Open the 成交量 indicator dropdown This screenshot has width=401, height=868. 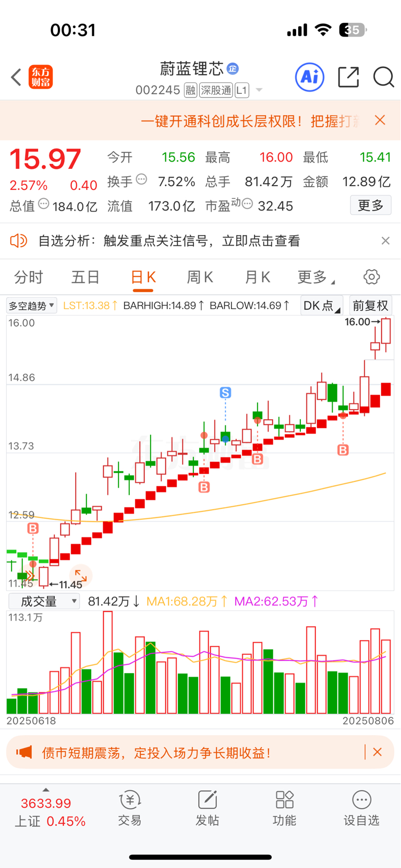click(44, 601)
